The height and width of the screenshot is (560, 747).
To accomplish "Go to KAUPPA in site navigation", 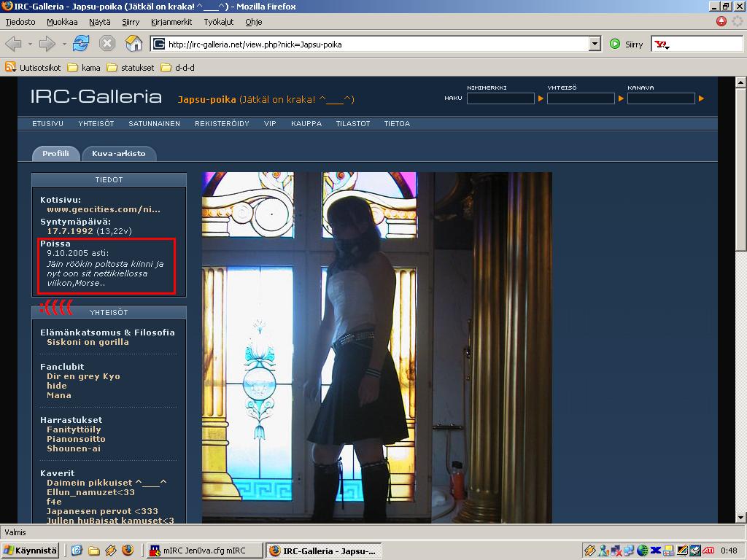I will point(306,123).
